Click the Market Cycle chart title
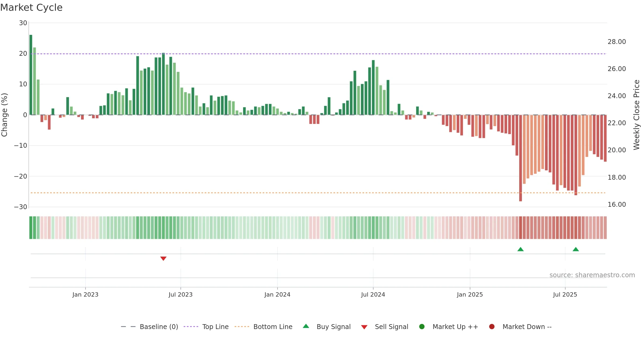 pos(31,8)
